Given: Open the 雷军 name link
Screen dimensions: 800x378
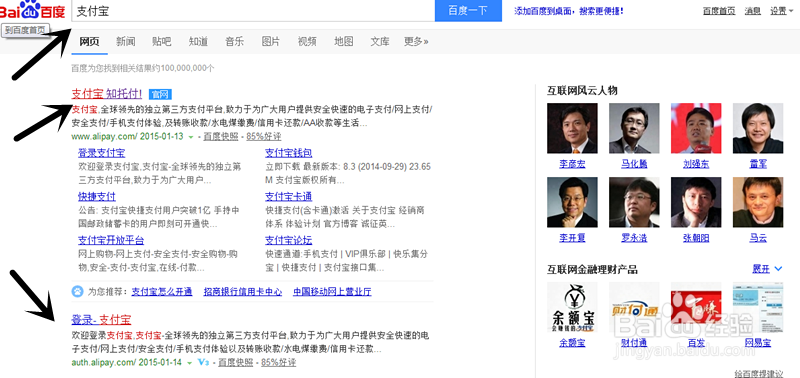Looking at the screenshot, I should click(758, 164).
